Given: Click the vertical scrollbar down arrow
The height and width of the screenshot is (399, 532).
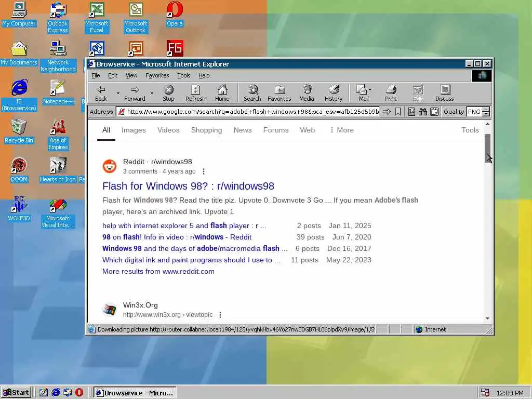Looking at the screenshot, I should click(x=487, y=318).
